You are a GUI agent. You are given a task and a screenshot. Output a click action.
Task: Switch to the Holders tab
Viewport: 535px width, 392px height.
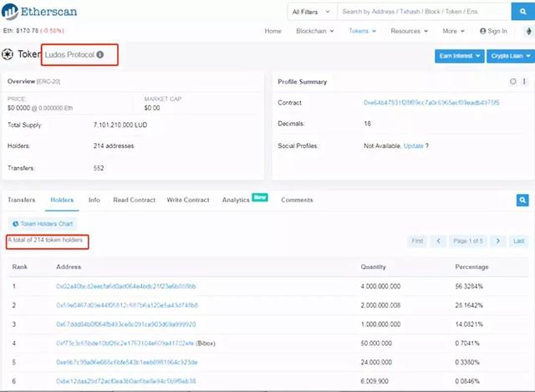[x=62, y=200]
